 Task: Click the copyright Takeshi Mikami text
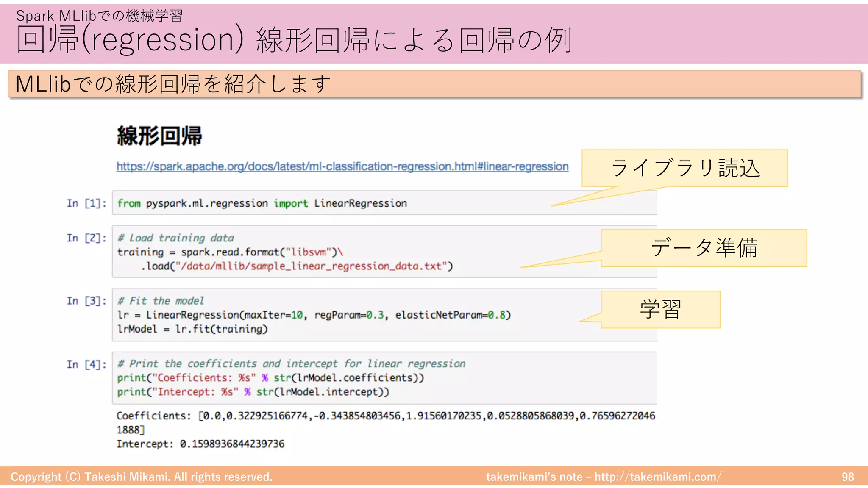[142, 477]
